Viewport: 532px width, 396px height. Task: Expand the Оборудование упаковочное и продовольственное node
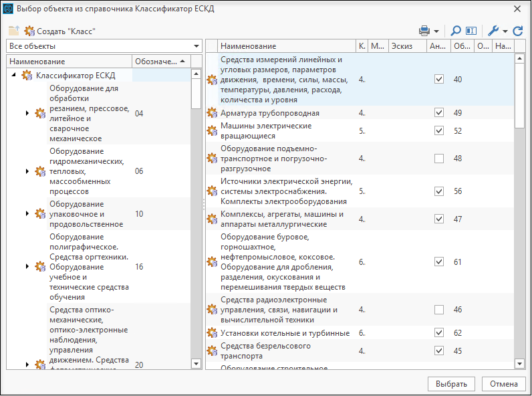click(27, 213)
